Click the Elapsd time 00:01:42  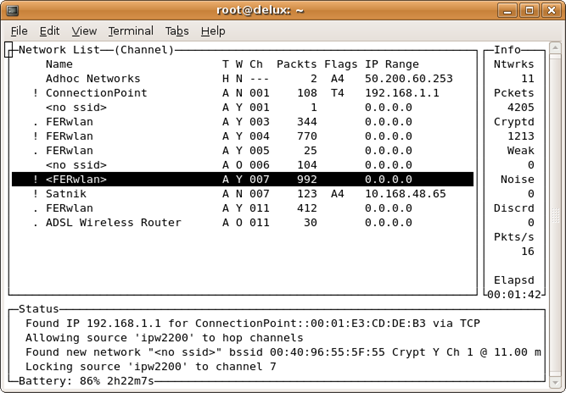click(x=514, y=295)
